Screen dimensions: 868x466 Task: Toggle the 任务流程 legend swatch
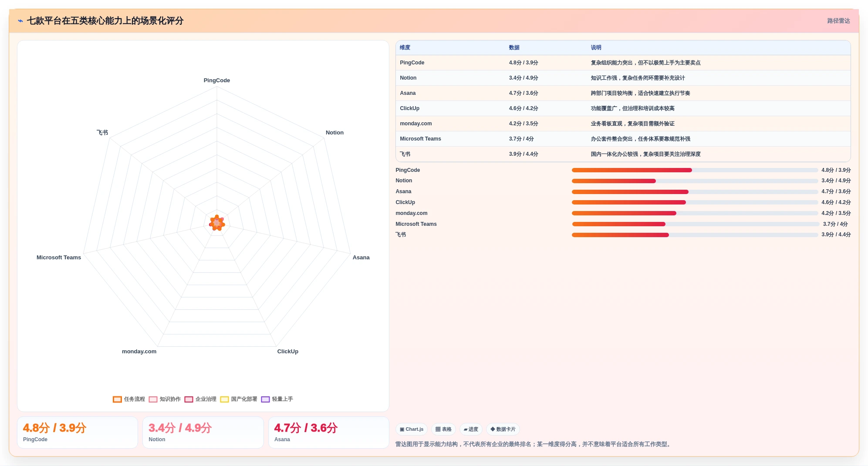pos(117,399)
